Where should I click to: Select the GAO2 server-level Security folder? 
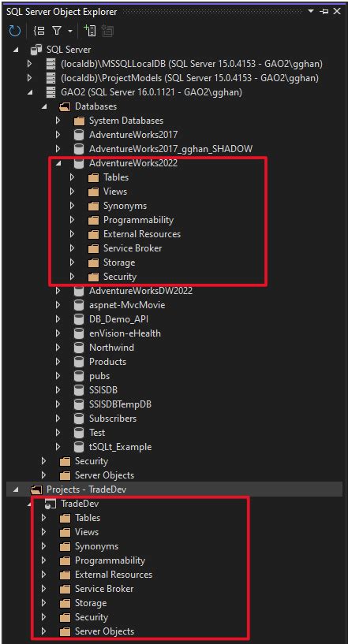point(92,461)
